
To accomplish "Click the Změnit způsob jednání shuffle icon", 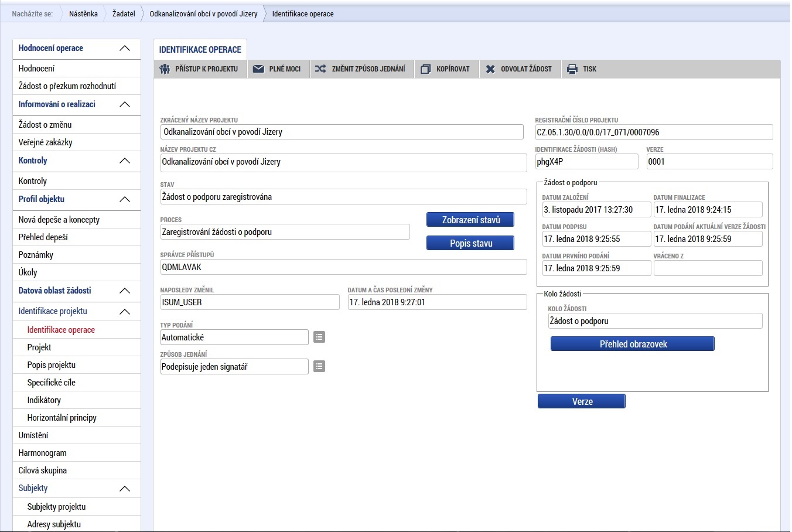I will tap(320, 69).
